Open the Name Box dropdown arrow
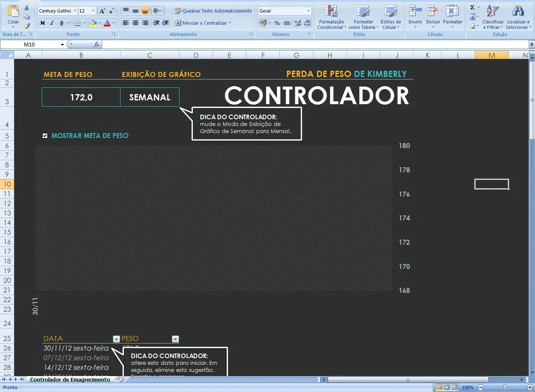 click(x=62, y=44)
